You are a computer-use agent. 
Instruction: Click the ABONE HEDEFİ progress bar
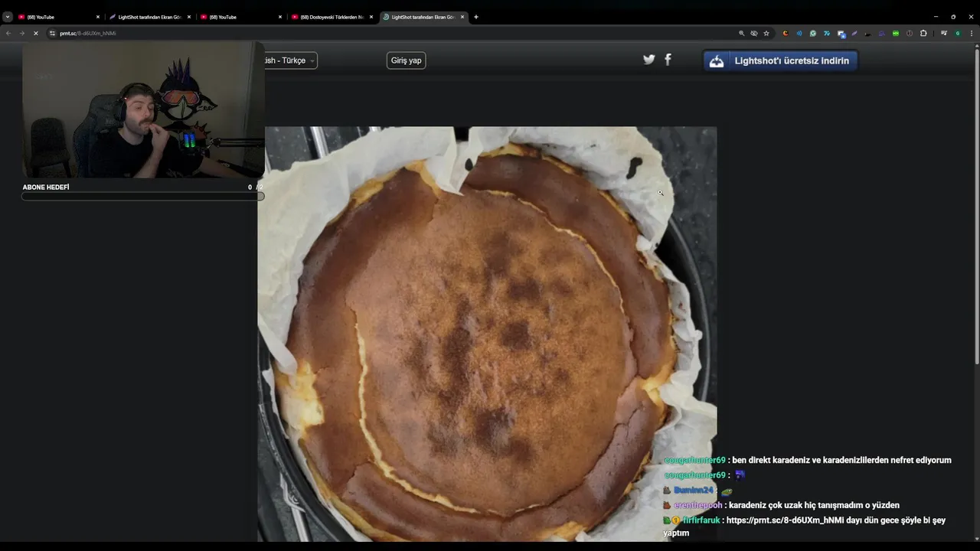click(143, 197)
